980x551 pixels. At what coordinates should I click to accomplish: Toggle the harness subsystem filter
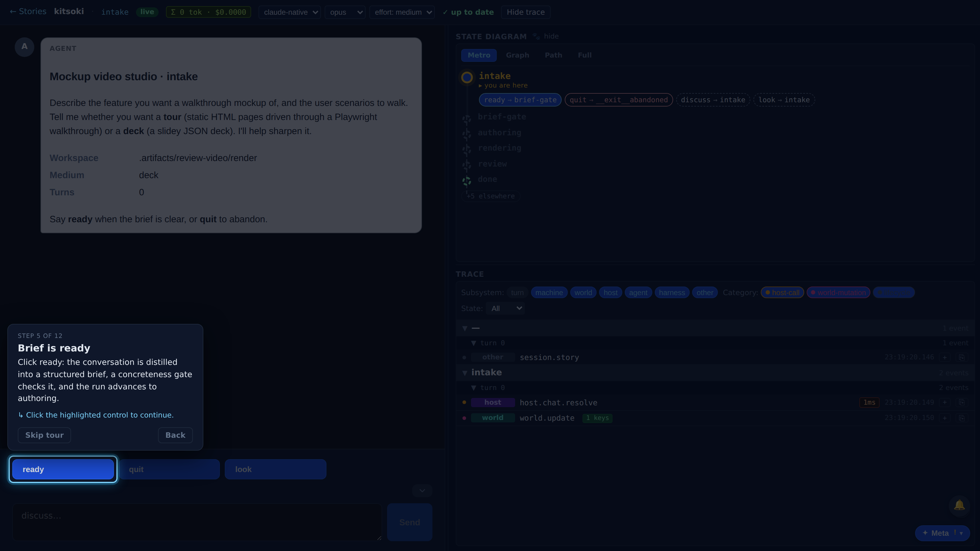tap(672, 292)
